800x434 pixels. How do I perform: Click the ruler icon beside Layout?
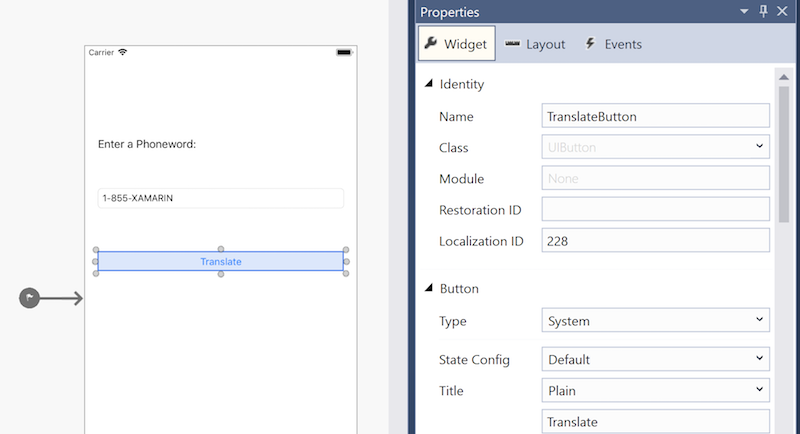click(x=512, y=44)
